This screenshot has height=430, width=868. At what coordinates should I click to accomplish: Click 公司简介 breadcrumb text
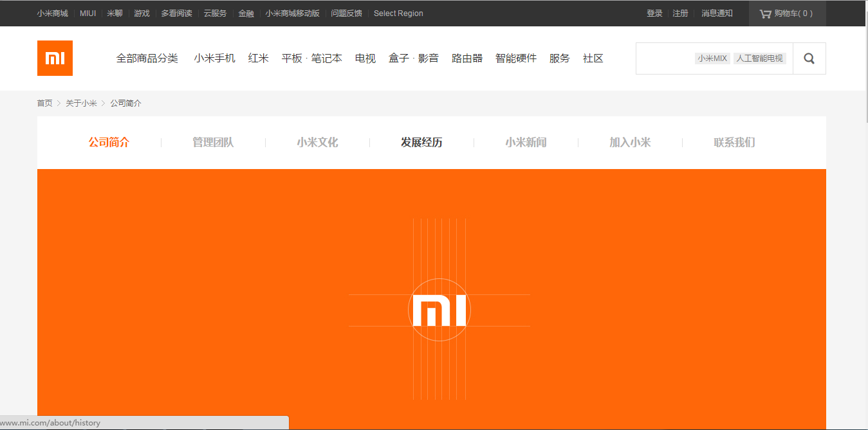pos(125,103)
